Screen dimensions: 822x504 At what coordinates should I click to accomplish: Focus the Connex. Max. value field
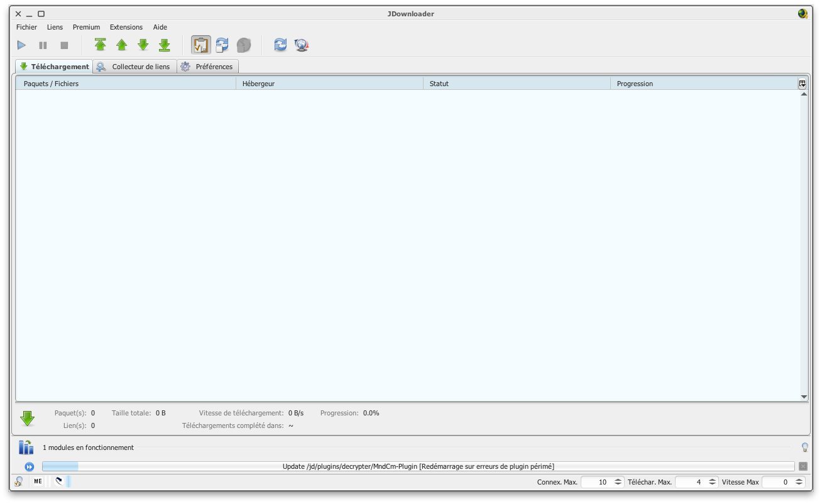(596, 482)
